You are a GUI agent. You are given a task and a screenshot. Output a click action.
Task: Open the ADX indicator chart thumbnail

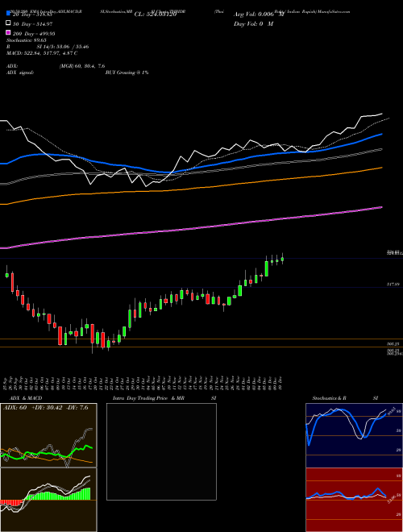click(48, 435)
